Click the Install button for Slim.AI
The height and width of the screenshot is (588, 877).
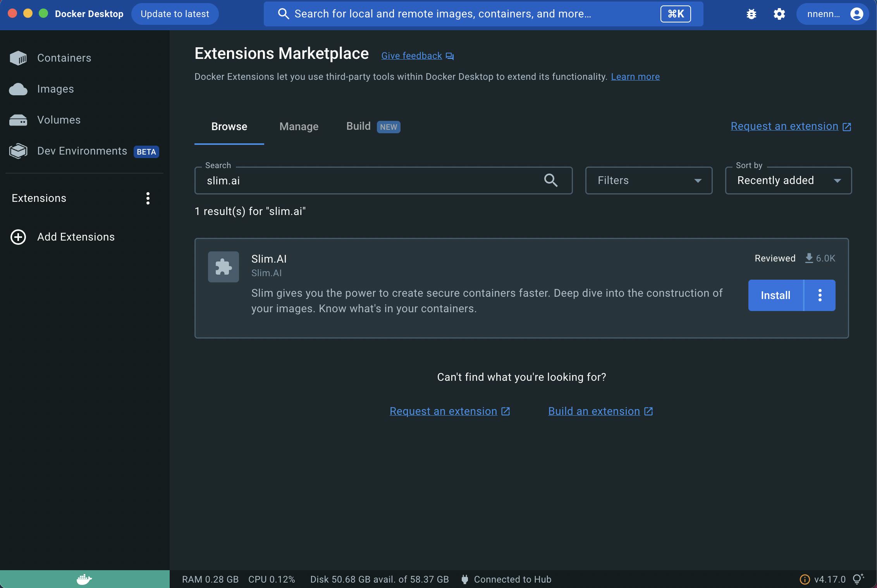pos(776,295)
